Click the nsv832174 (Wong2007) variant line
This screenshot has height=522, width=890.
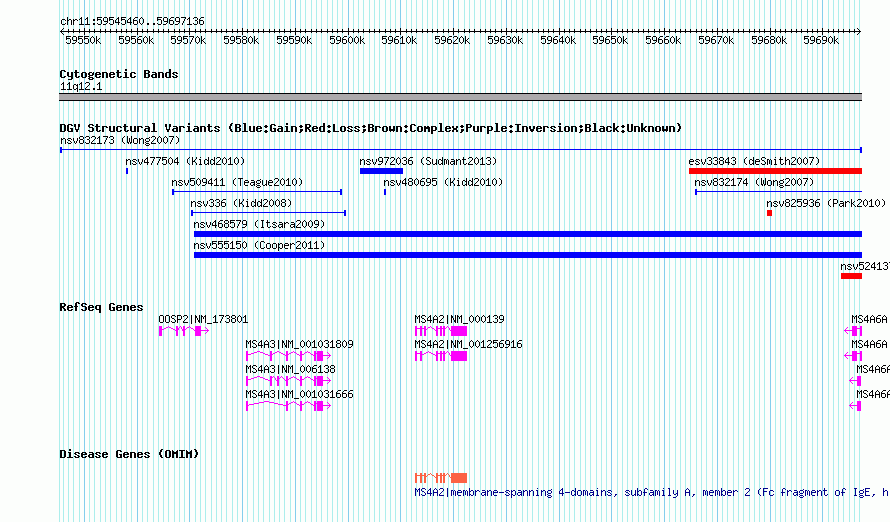pos(779,192)
